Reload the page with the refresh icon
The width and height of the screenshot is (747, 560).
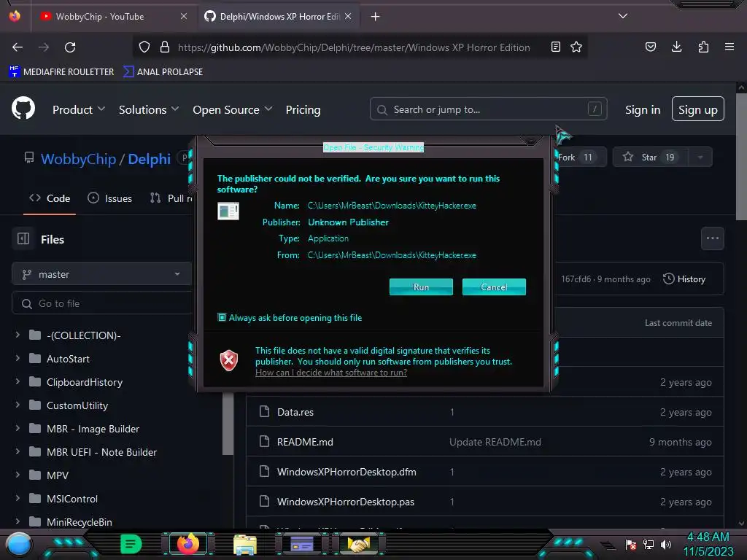point(70,47)
